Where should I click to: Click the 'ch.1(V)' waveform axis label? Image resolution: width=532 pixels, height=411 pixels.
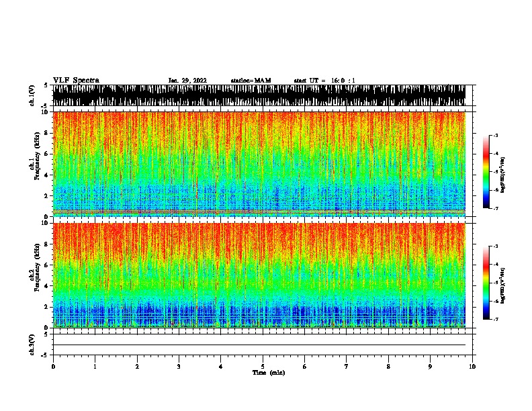click(32, 95)
